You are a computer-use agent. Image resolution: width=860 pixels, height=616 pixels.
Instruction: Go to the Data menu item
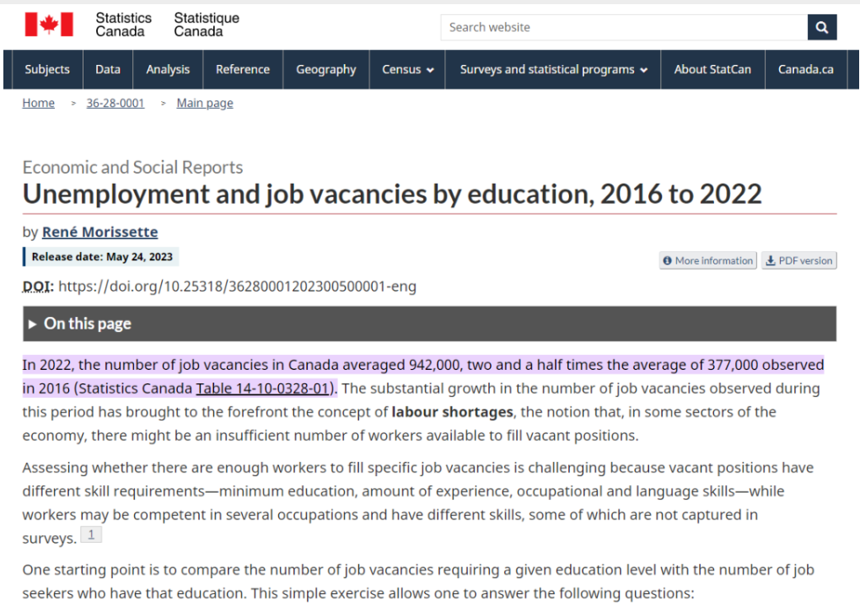click(x=108, y=70)
